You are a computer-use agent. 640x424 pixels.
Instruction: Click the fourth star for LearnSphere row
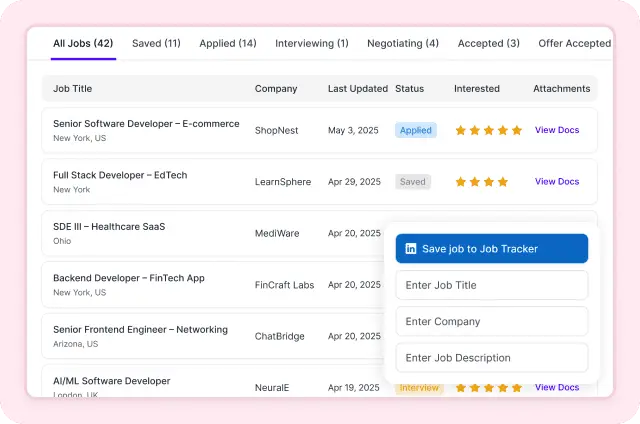[x=503, y=182]
